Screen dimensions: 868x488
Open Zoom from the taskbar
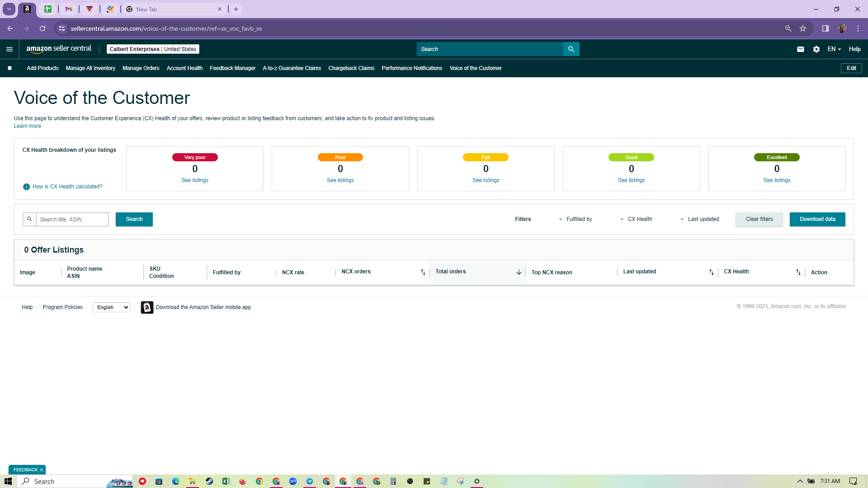tap(293, 481)
